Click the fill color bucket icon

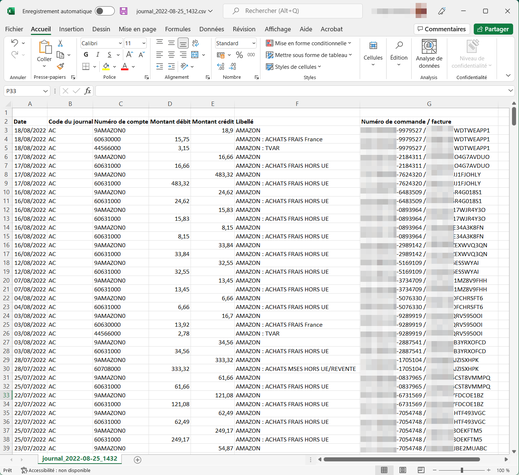click(106, 66)
